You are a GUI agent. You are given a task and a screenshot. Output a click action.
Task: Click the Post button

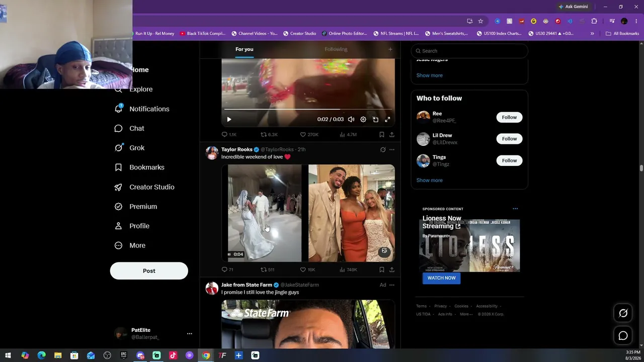[x=149, y=271]
